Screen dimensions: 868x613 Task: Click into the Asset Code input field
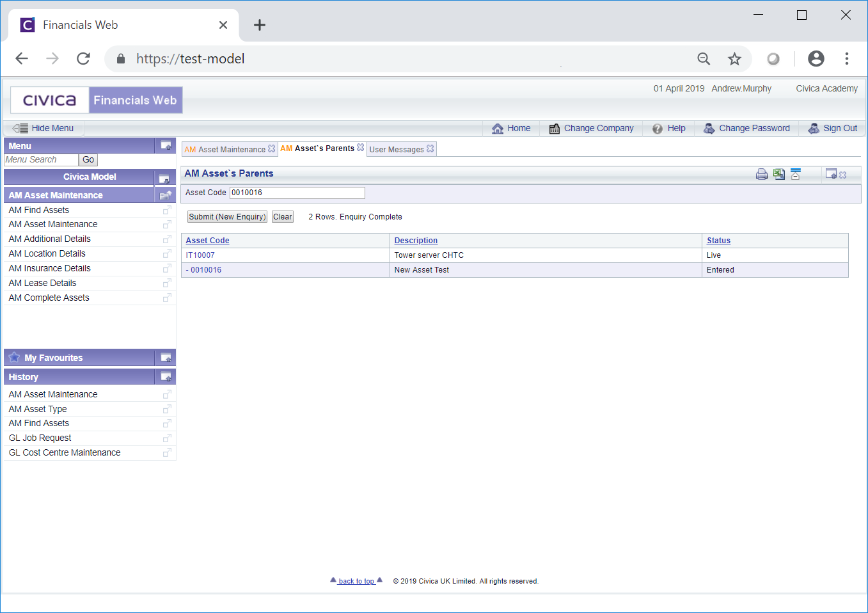(x=297, y=193)
